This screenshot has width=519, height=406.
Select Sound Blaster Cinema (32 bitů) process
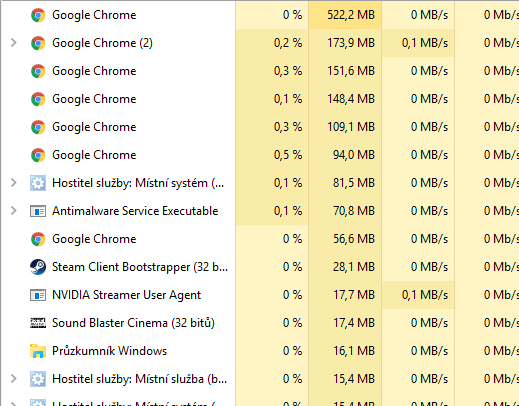pyautogui.click(x=133, y=323)
